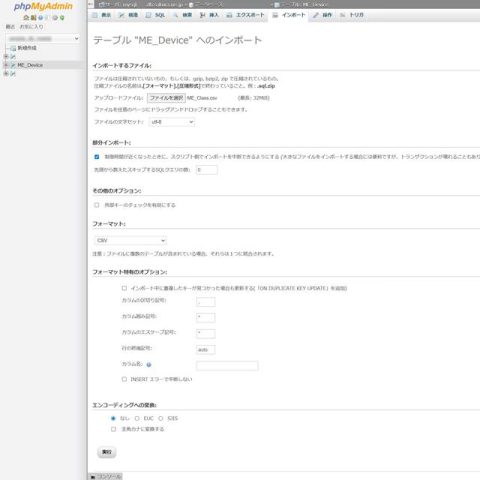Click the ME_Device table icon in tree
The image size is (480, 480).
click(13, 65)
